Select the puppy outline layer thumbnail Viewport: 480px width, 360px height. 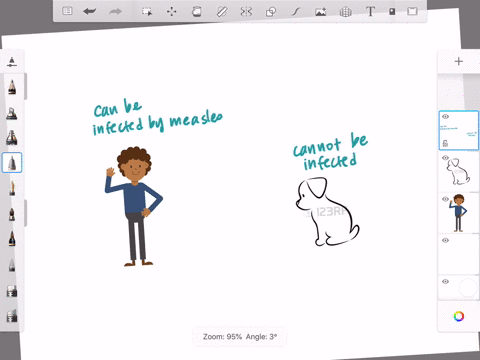[459, 172]
